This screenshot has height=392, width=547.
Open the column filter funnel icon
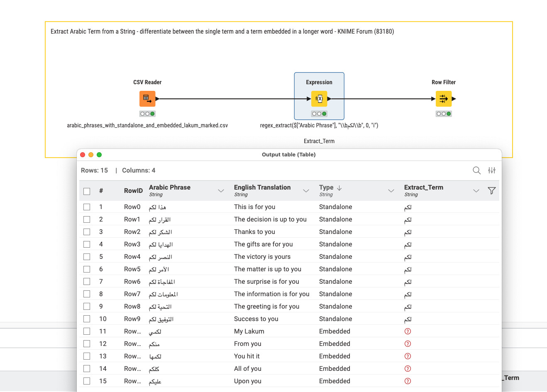tap(492, 190)
